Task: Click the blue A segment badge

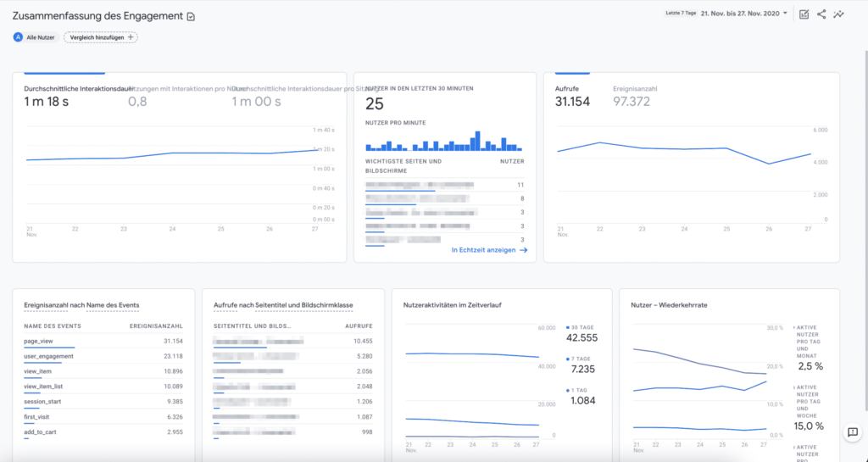Action: tap(18, 37)
